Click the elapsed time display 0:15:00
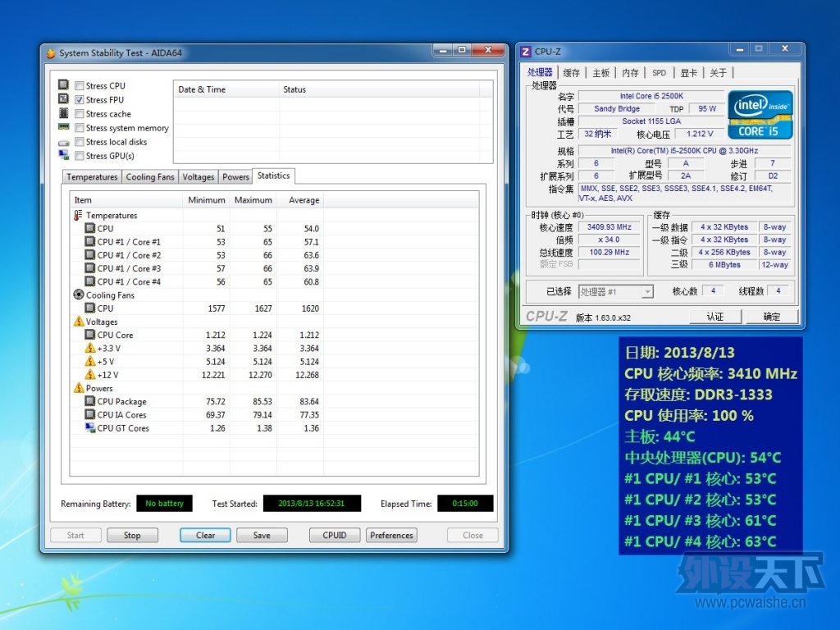The width and height of the screenshot is (840, 630). click(465, 504)
